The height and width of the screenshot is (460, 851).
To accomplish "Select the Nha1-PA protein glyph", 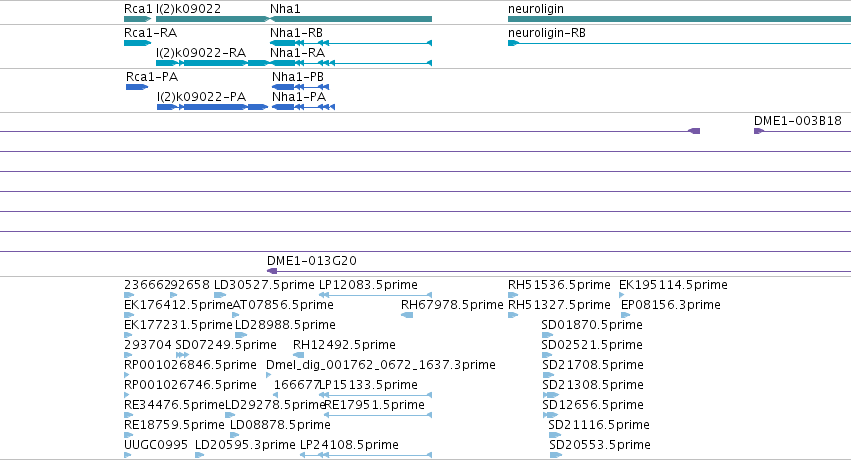I will pyautogui.click(x=303, y=107).
